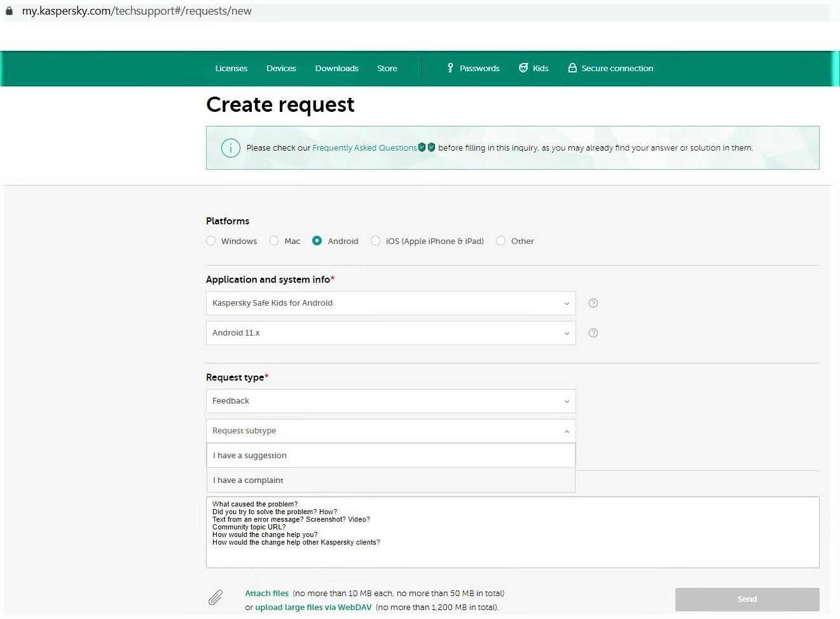Image resolution: width=840 pixels, height=619 pixels.
Task: Click the help icon beside Android 11.x dropdown
Action: 593,333
